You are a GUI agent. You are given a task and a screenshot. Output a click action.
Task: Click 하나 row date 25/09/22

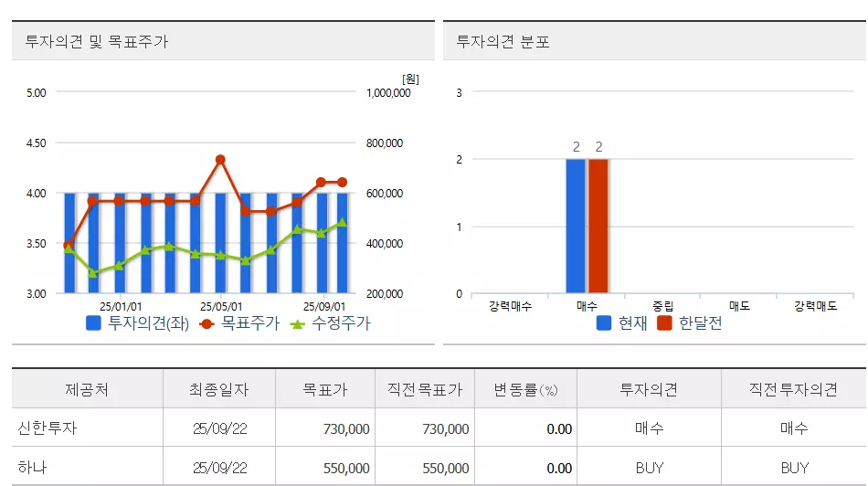click(220, 468)
